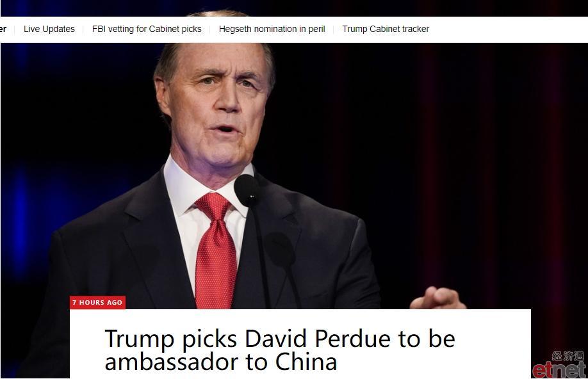The width and height of the screenshot is (588, 379).
Task: Open the Trump picks David Perdue headline
Action: click(x=280, y=350)
